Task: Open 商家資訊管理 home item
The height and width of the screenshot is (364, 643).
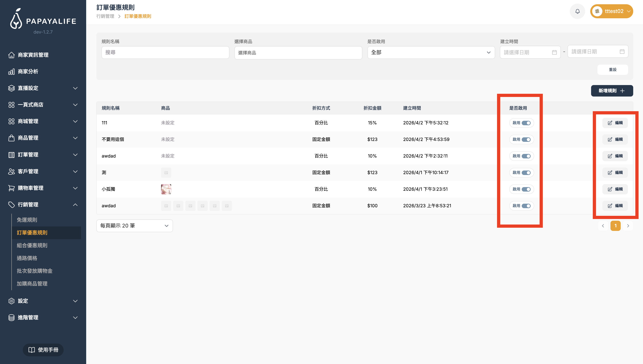Action: tap(33, 55)
